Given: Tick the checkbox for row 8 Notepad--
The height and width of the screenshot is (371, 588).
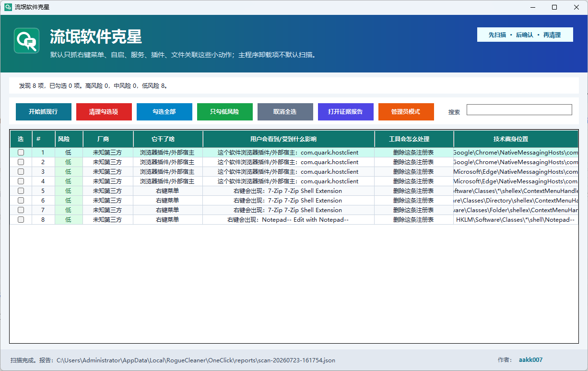Looking at the screenshot, I should [x=21, y=220].
